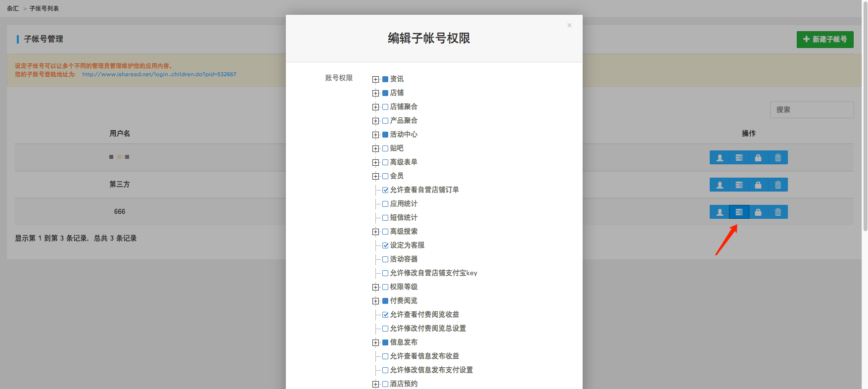Image resolution: width=868 pixels, height=389 pixels.
Task: Click the trash icon in the 666 row
Action: 778,212
